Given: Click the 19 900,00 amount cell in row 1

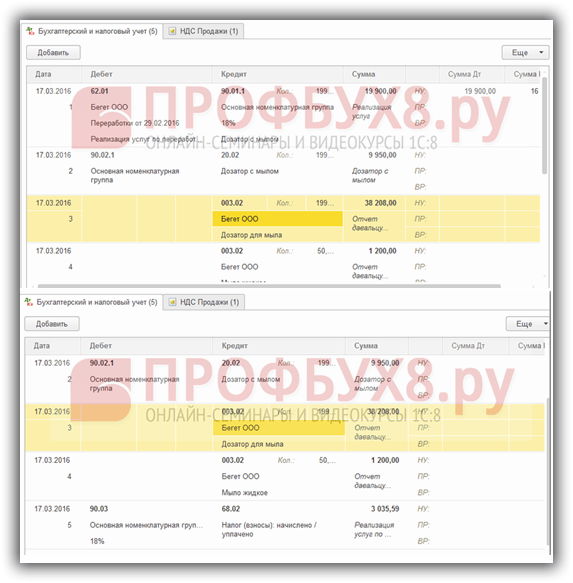Looking at the screenshot, I should pos(380,91).
